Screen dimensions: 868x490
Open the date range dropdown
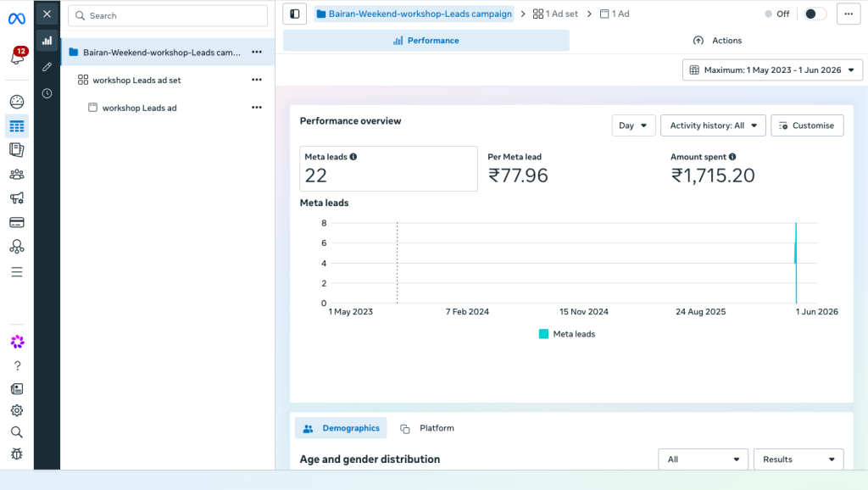click(772, 70)
